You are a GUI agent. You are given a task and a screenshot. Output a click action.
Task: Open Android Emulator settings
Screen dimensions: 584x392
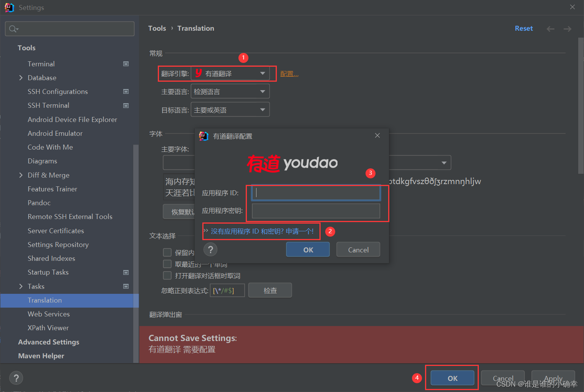pos(55,133)
